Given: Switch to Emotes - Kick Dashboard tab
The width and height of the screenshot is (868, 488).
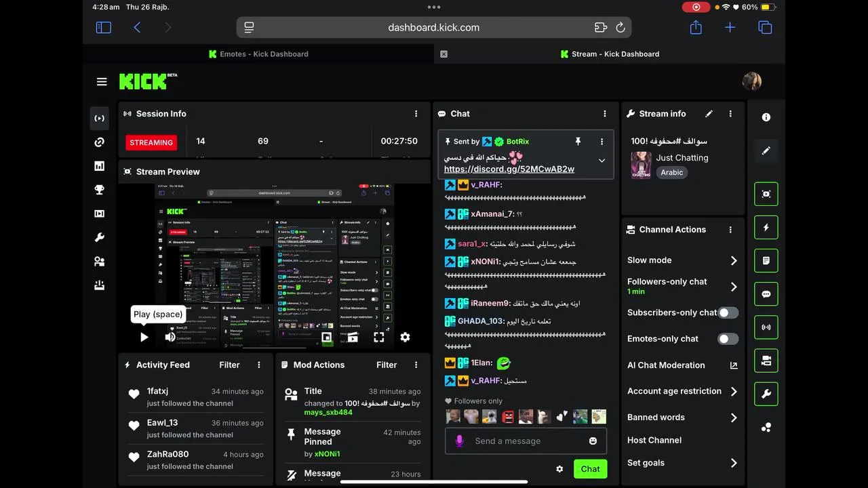Looking at the screenshot, I should 258,54.
